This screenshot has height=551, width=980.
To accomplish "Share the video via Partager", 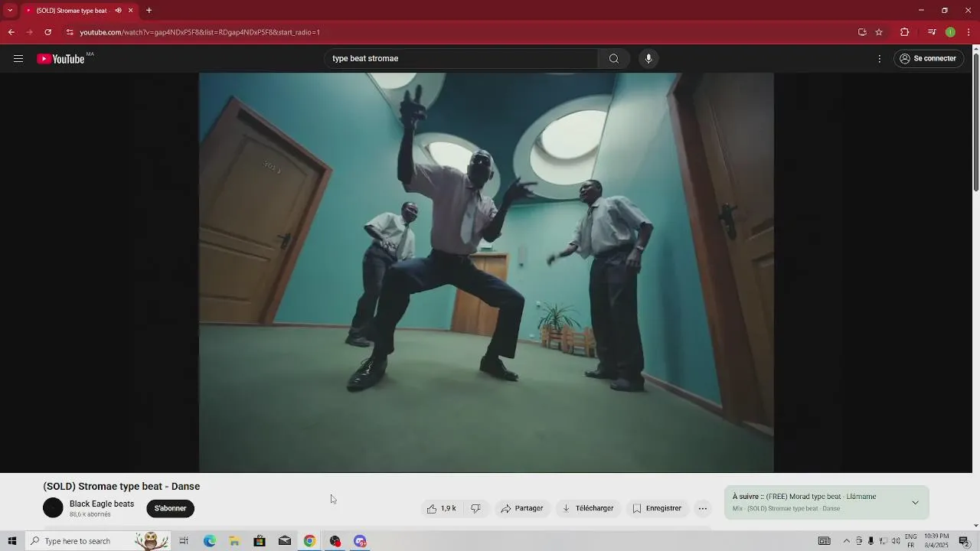I will click(x=522, y=508).
